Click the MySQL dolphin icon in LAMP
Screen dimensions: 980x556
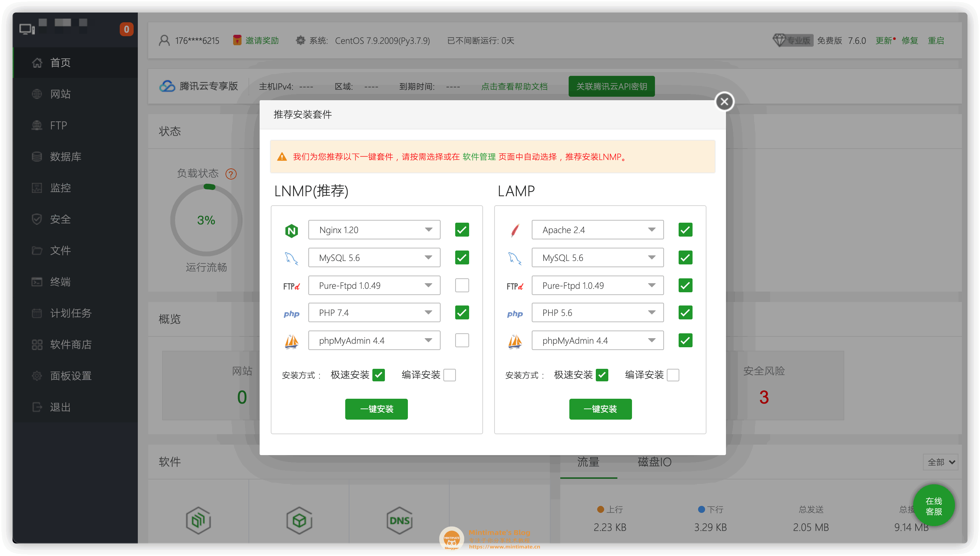coord(515,259)
